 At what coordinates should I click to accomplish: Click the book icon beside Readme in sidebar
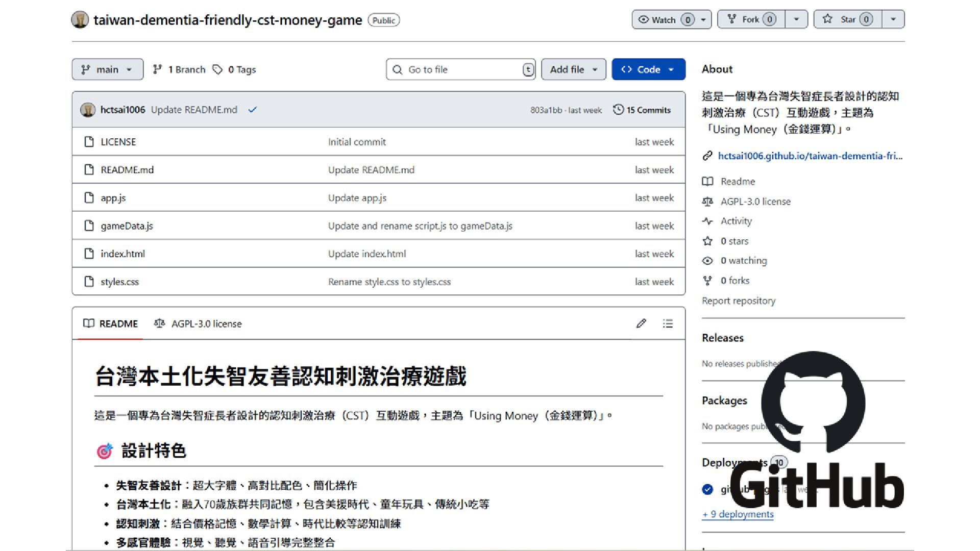click(x=707, y=182)
